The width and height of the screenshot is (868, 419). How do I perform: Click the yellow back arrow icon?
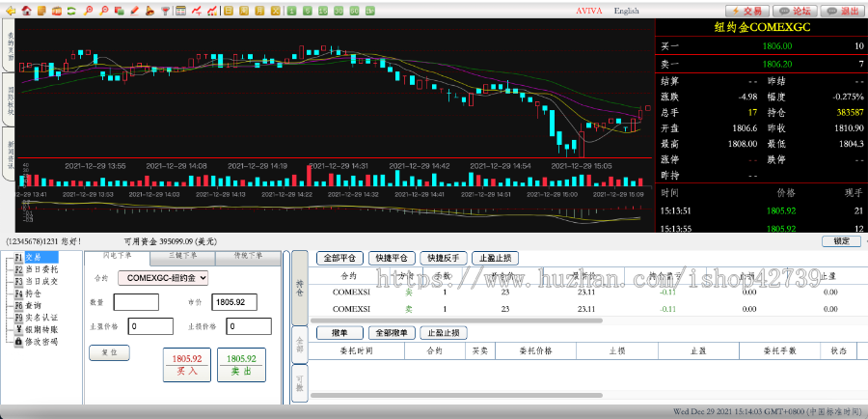(11, 11)
